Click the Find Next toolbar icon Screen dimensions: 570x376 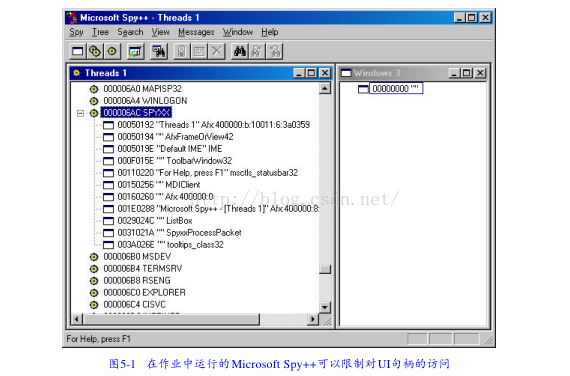(257, 51)
